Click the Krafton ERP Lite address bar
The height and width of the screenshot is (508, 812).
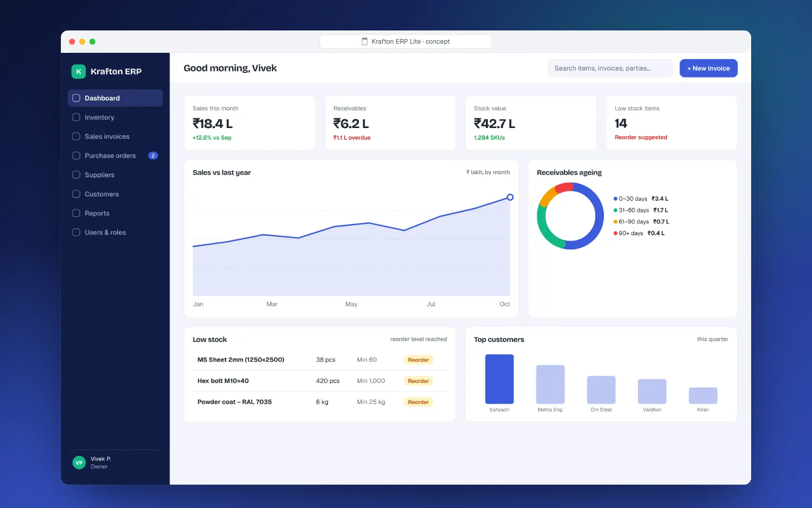[406, 42]
